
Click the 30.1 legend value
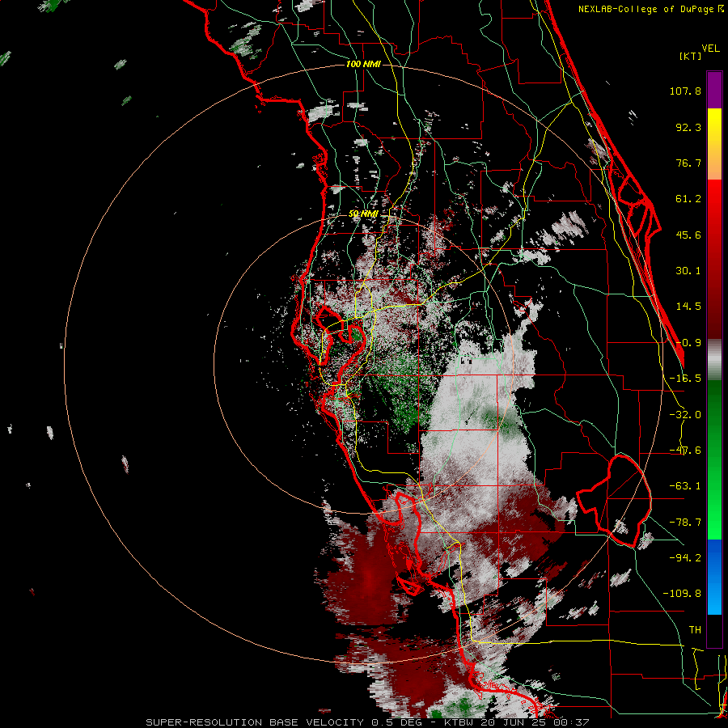(688, 271)
